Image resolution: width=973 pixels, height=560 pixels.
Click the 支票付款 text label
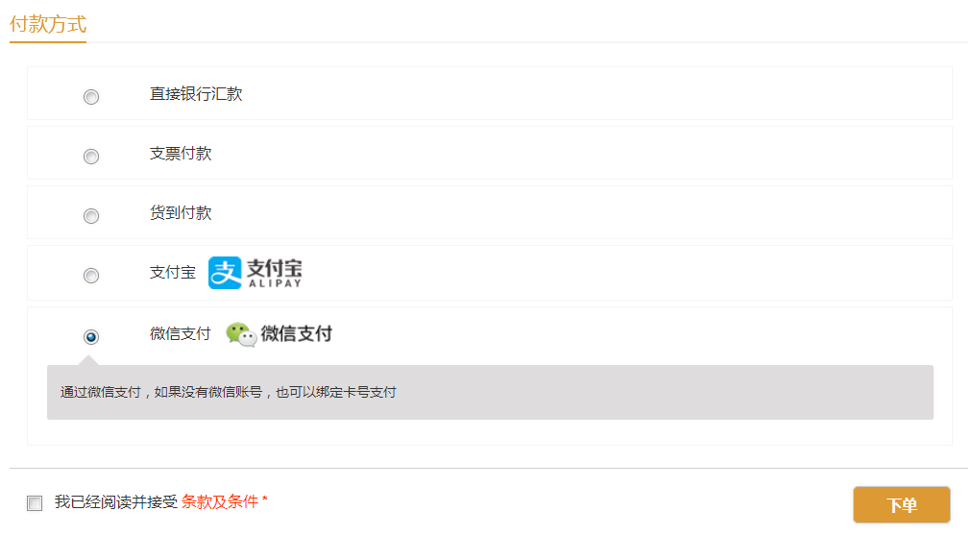click(181, 154)
